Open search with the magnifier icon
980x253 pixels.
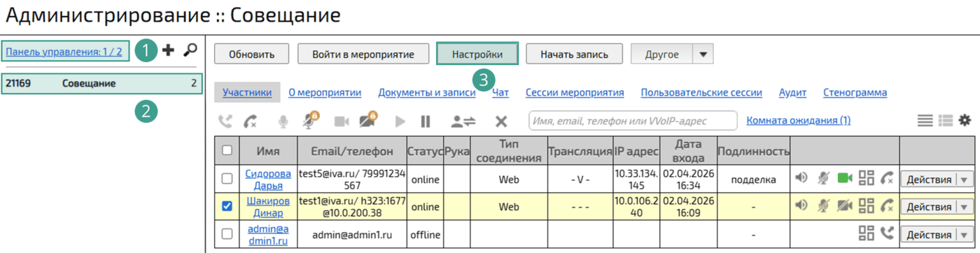[x=190, y=50]
